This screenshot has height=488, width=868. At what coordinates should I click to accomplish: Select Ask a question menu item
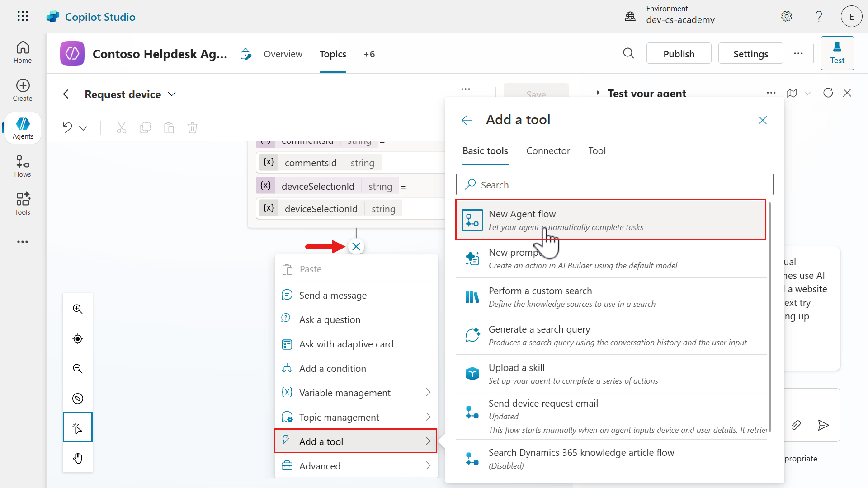(x=330, y=320)
